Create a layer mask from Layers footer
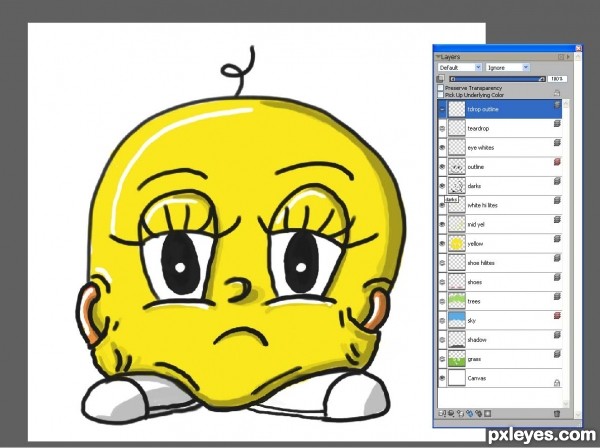 point(488,413)
